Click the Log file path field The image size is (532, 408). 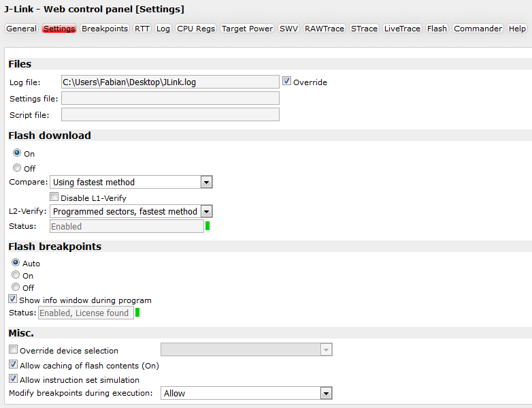coord(170,82)
